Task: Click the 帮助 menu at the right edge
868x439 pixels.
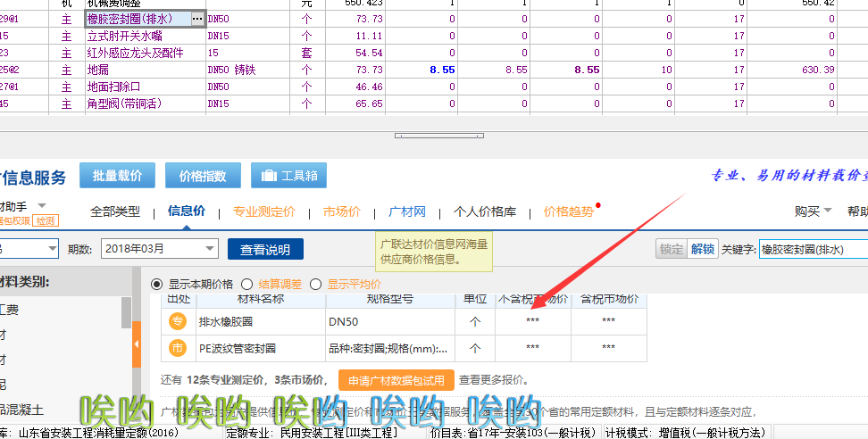Action: (857, 211)
